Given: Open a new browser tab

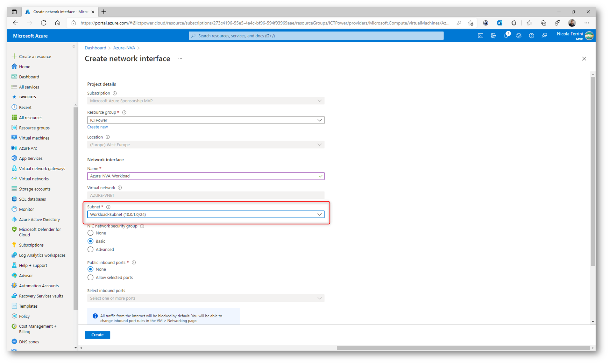Looking at the screenshot, I should pos(104,12).
